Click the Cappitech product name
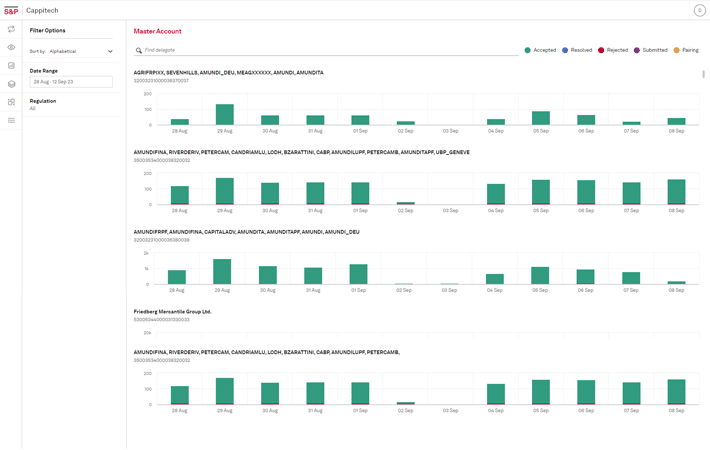The image size is (710, 450). pyautogui.click(x=42, y=10)
